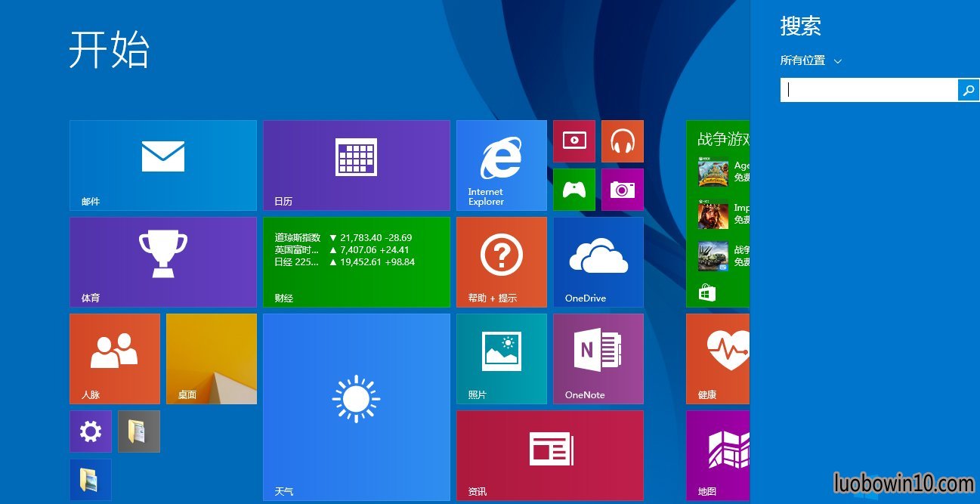Click the 英国富时 7,407.06 row
Screen dimensions: 980x504
[342, 249]
